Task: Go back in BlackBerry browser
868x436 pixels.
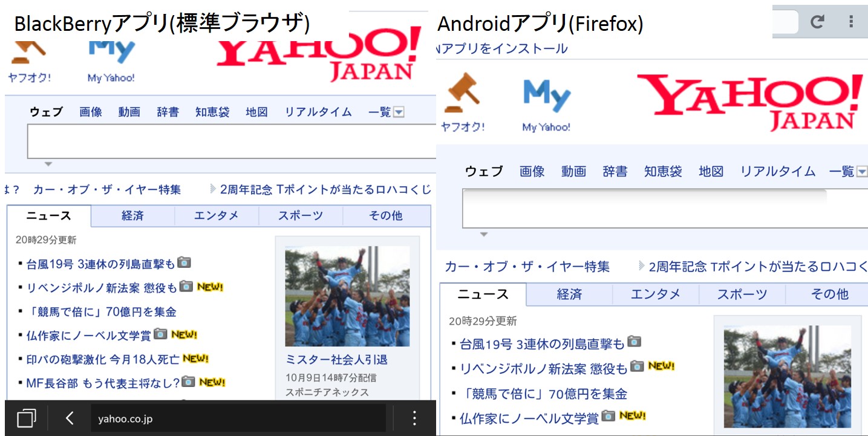Action: [x=70, y=418]
